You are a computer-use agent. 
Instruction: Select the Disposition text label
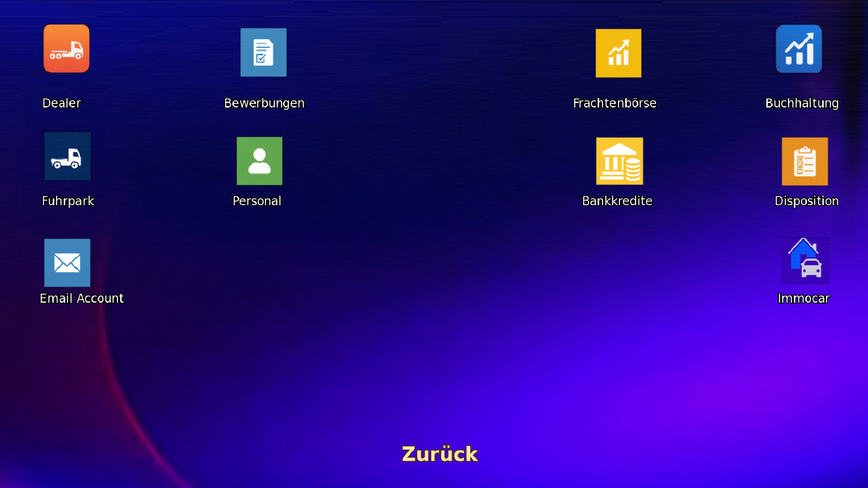[807, 201]
